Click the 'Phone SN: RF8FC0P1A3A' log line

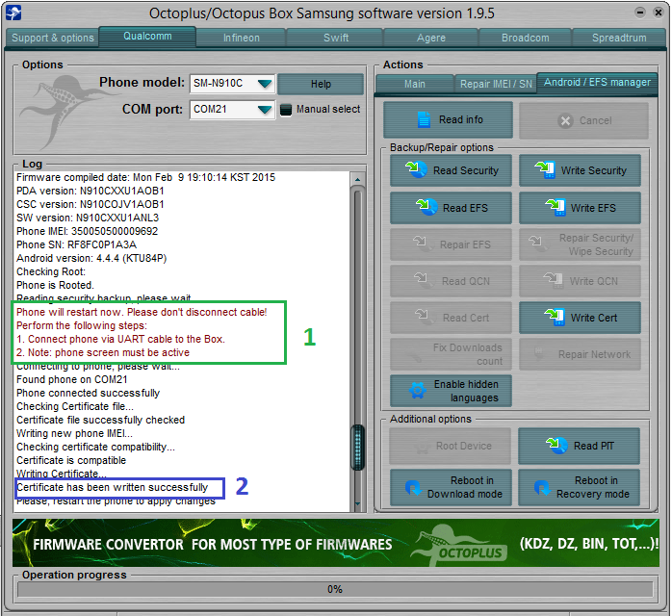[76, 244]
